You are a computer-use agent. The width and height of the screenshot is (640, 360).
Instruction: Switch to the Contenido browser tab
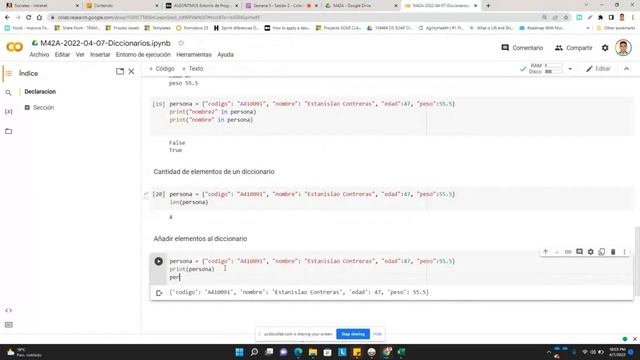tap(122, 6)
